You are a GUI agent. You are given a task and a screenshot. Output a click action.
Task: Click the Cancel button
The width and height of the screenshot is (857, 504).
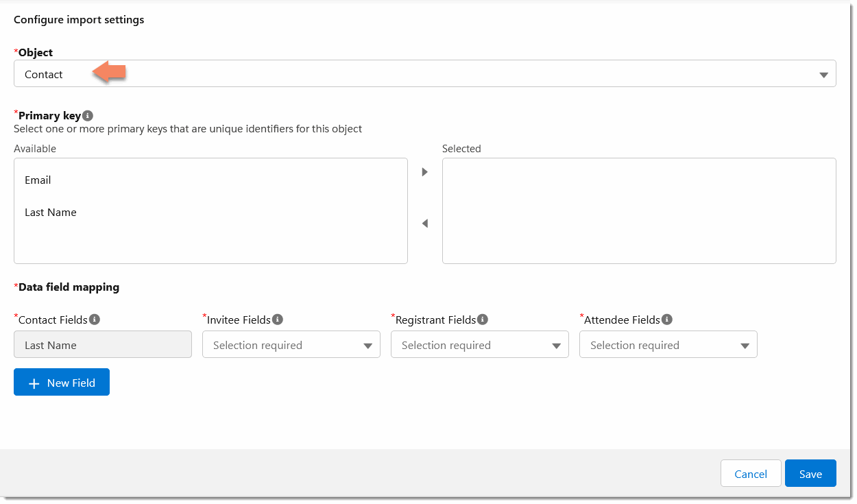(751, 473)
